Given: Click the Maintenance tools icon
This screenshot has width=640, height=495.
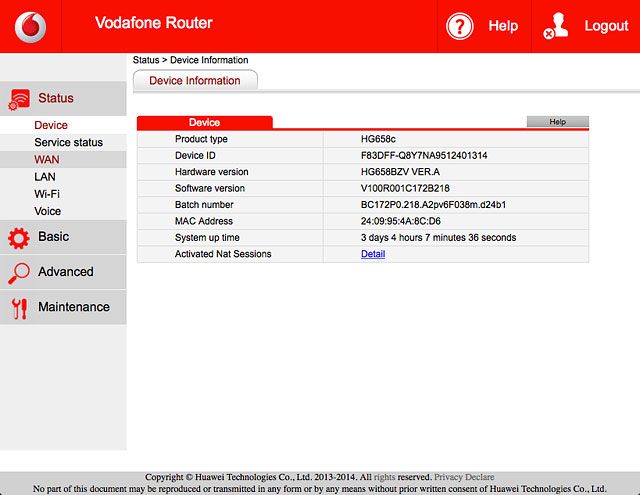Looking at the screenshot, I should (19, 309).
